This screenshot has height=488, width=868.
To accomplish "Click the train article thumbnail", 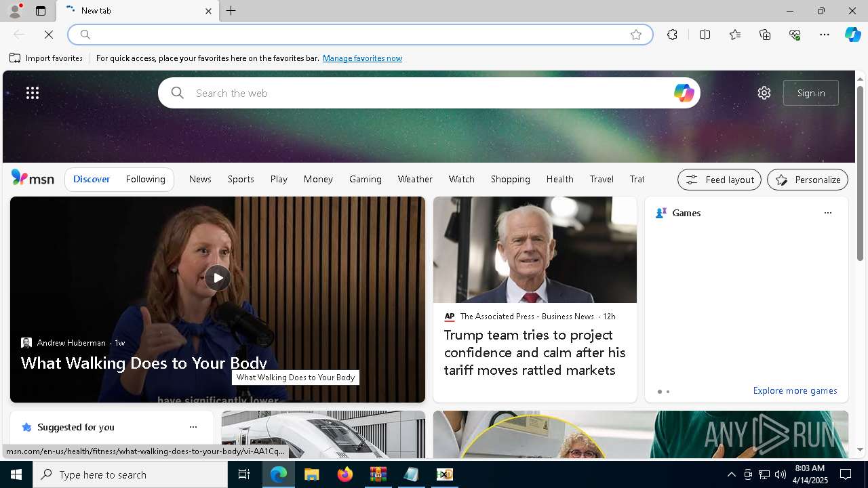I will click(x=323, y=434).
